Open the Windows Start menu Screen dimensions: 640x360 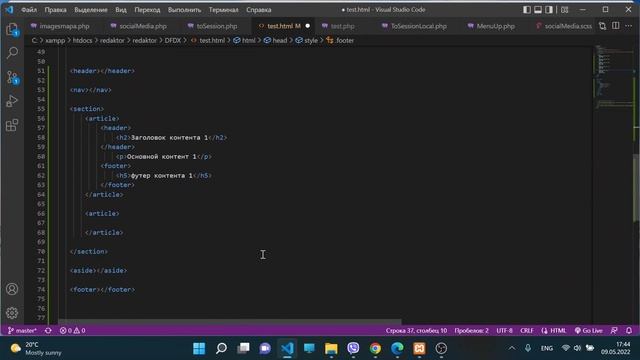coord(199,348)
